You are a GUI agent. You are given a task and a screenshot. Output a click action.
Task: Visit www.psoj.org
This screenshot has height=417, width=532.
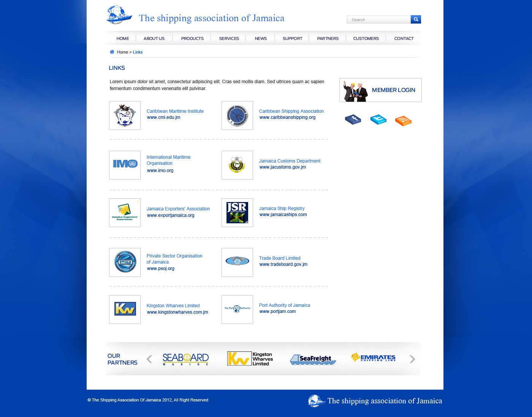click(161, 269)
